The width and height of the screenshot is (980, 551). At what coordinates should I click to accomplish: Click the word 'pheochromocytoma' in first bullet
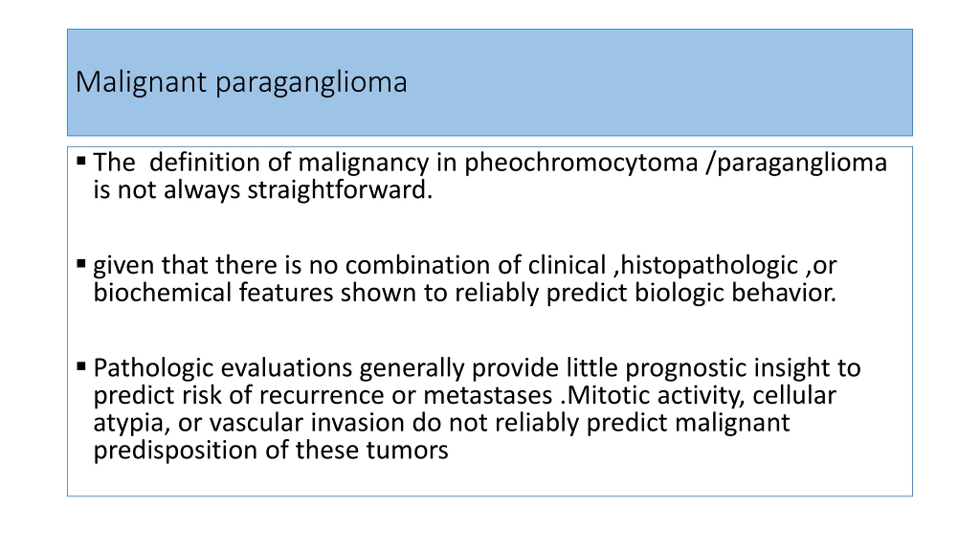581,163
